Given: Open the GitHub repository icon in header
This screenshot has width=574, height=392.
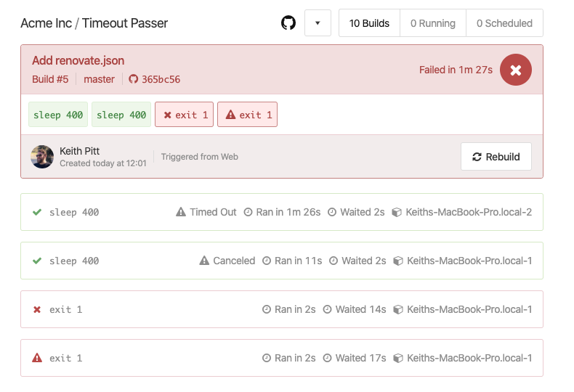Looking at the screenshot, I should (x=288, y=23).
